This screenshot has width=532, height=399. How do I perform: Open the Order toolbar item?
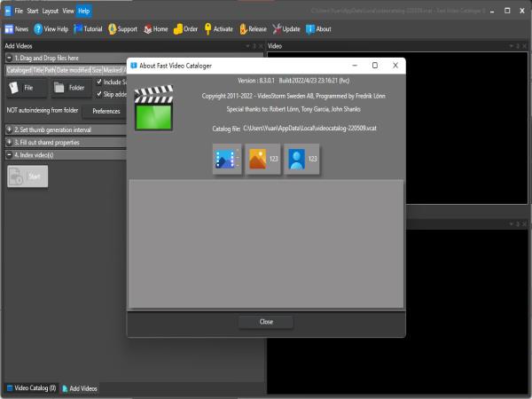(185, 28)
